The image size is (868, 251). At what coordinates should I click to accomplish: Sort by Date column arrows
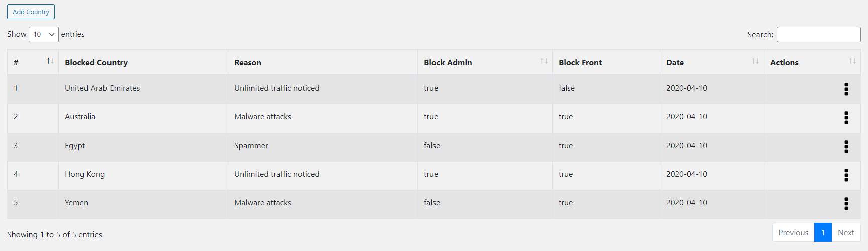pyautogui.click(x=755, y=61)
